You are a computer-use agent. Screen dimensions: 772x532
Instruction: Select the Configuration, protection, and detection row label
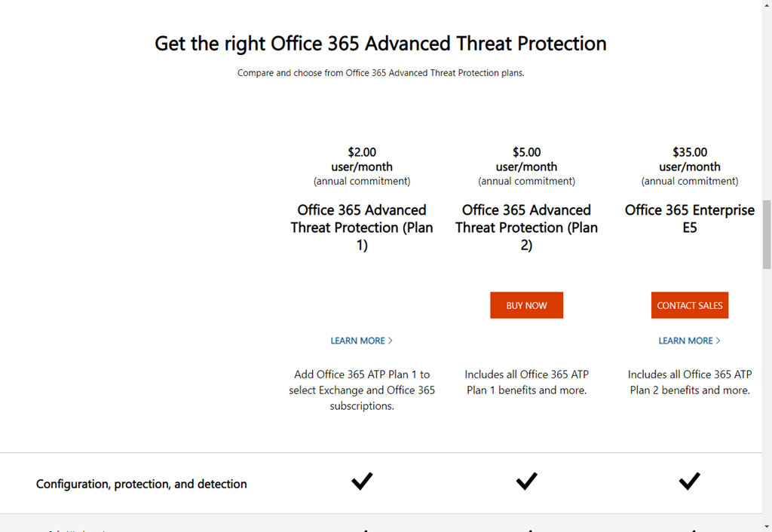142,484
